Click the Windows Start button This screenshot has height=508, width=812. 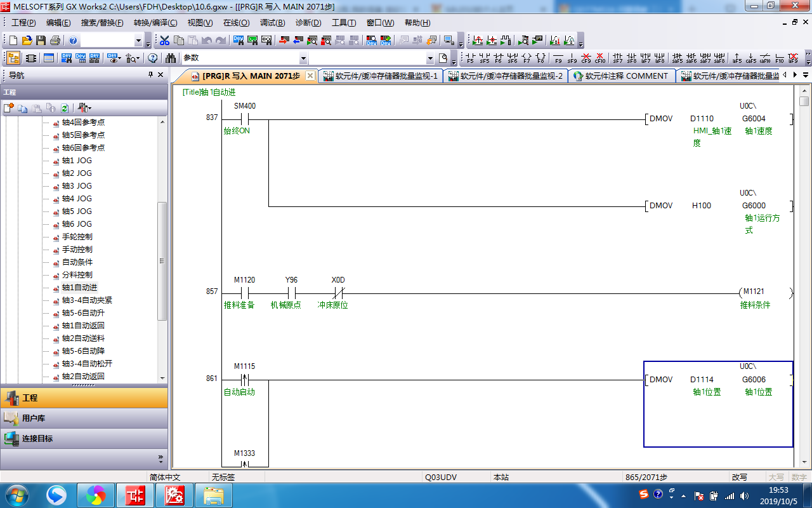(x=16, y=495)
